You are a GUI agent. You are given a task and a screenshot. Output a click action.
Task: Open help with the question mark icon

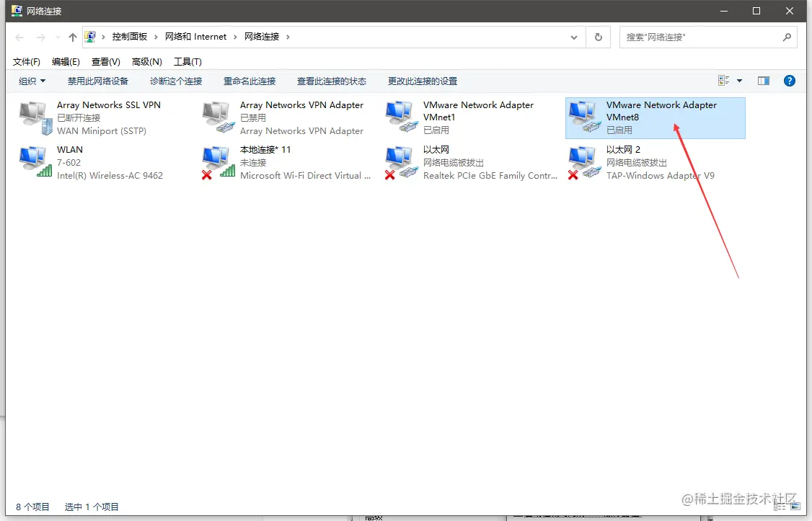pos(789,81)
